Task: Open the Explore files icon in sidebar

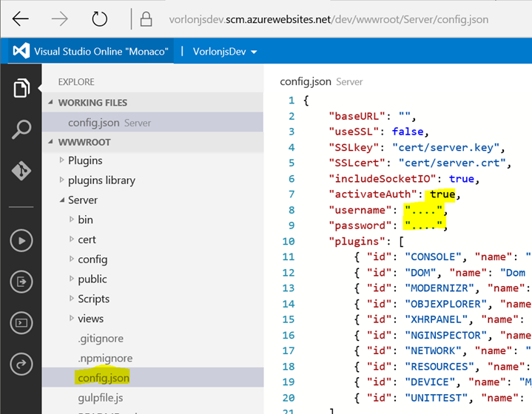Action: tap(21, 89)
